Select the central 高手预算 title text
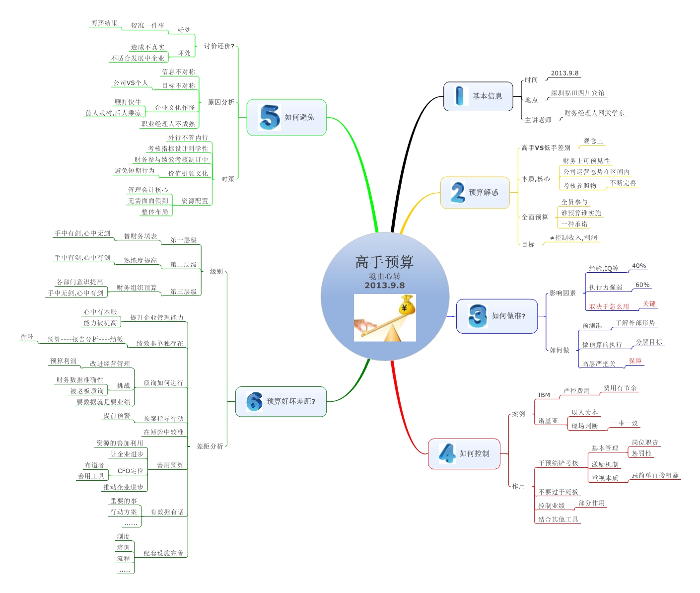 tap(384, 262)
